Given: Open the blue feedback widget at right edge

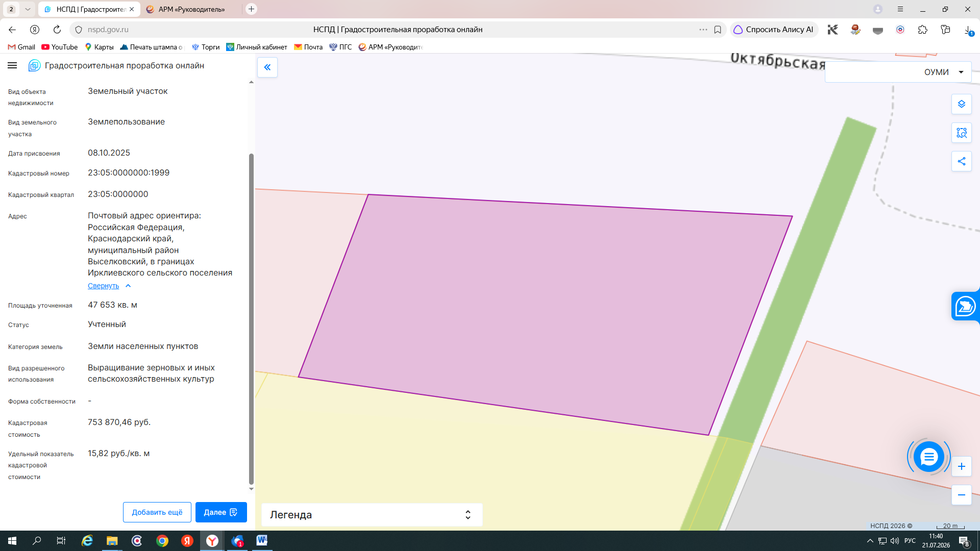Looking at the screenshot, I should [965, 306].
